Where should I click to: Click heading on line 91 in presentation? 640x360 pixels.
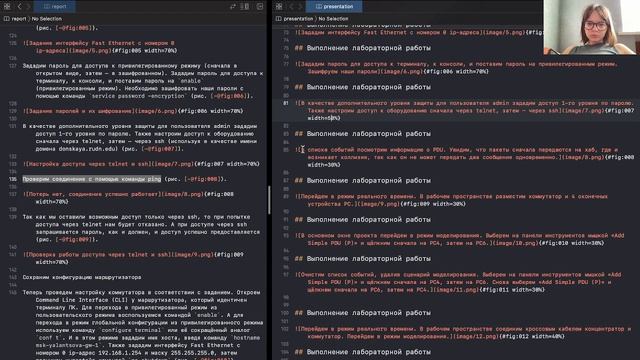[x=362, y=219]
